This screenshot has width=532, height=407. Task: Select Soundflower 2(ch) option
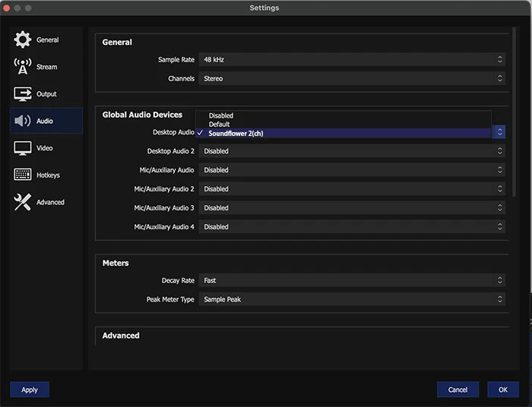click(236, 133)
